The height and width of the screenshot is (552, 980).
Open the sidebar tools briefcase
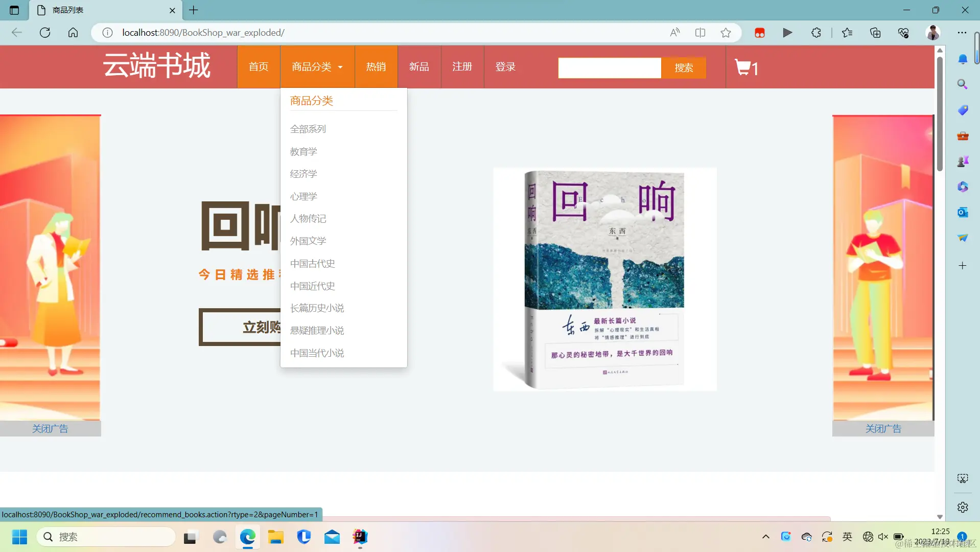click(963, 136)
